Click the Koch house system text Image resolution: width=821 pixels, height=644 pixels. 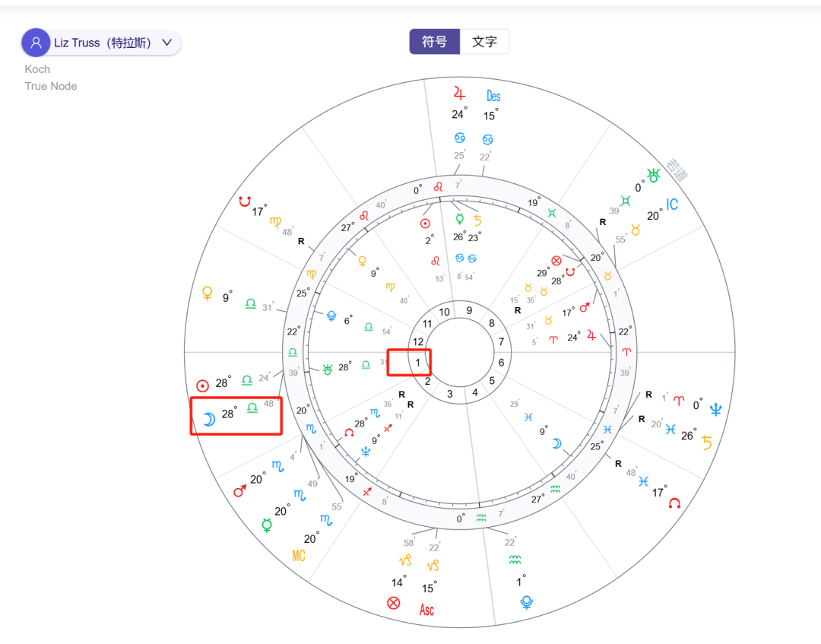click(x=37, y=69)
